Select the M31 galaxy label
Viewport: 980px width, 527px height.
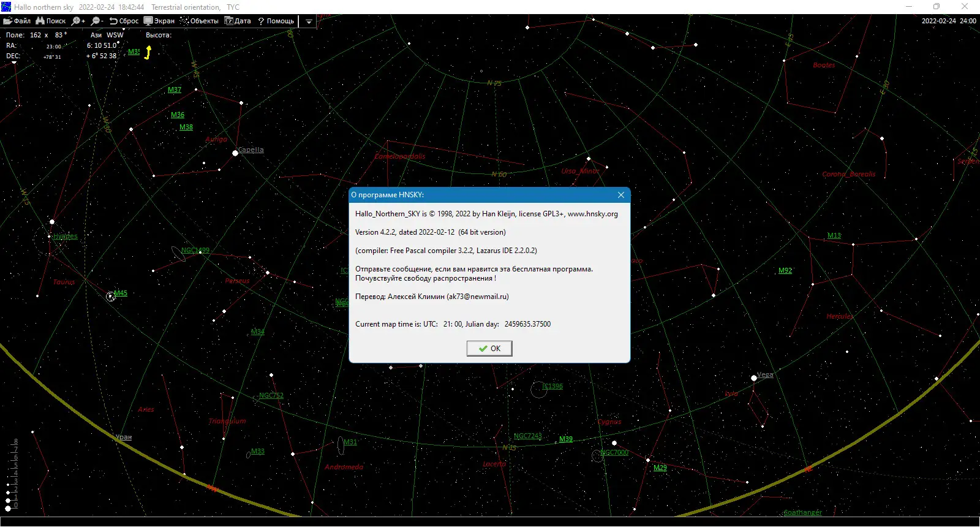350,442
